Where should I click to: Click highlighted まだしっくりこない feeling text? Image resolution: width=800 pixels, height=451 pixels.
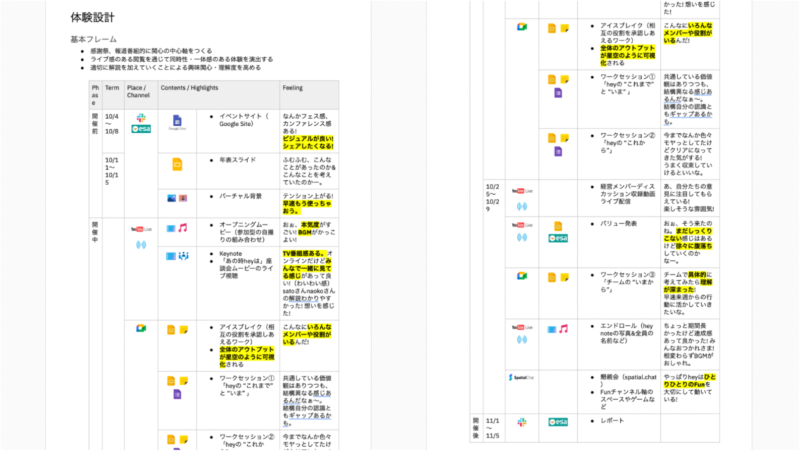click(x=690, y=235)
